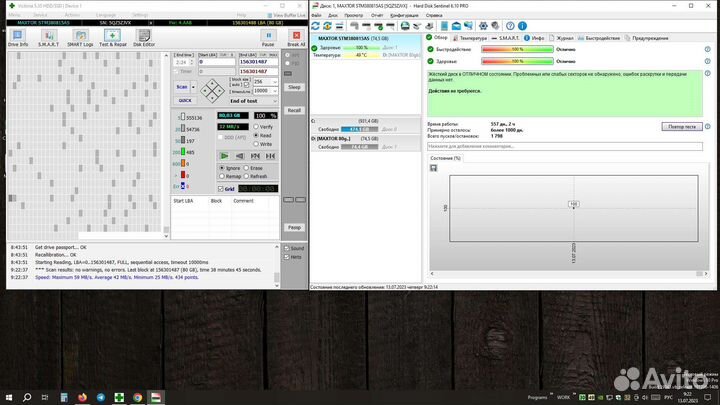Toggle the Hints checkbox in Victoria
This screenshot has width=720, height=405.
pyautogui.click(x=287, y=257)
